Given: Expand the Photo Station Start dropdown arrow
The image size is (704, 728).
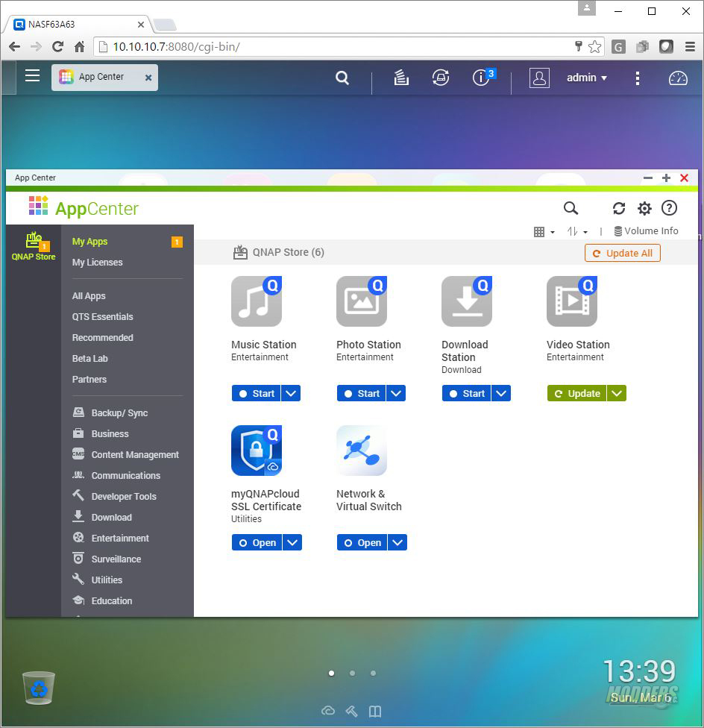Looking at the screenshot, I should pos(396,393).
